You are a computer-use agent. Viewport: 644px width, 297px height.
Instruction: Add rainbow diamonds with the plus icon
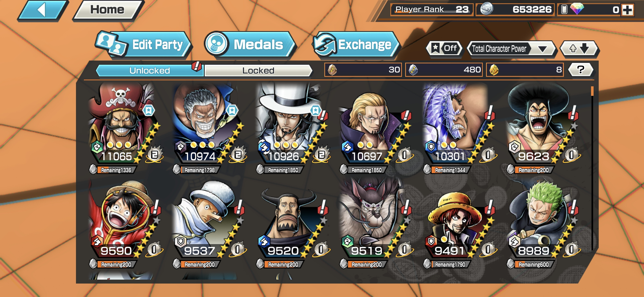(x=628, y=10)
